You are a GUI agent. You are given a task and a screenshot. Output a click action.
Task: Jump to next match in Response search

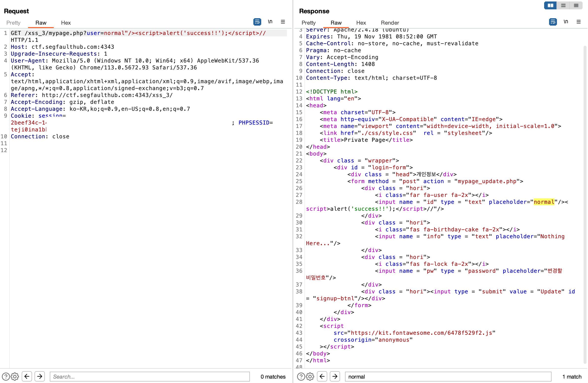pyautogui.click(x=335, y=377)
